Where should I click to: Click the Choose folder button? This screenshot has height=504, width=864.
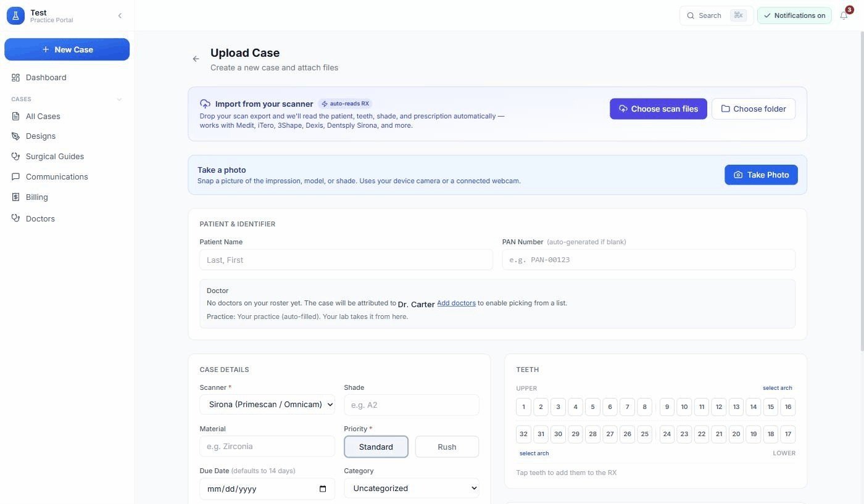[754, 109]
